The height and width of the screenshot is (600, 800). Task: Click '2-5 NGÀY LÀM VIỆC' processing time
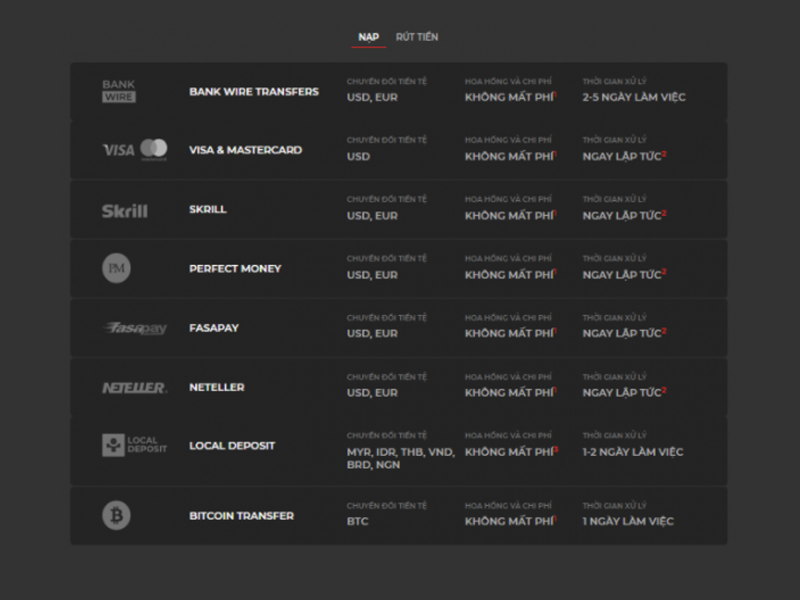(634, 97)
